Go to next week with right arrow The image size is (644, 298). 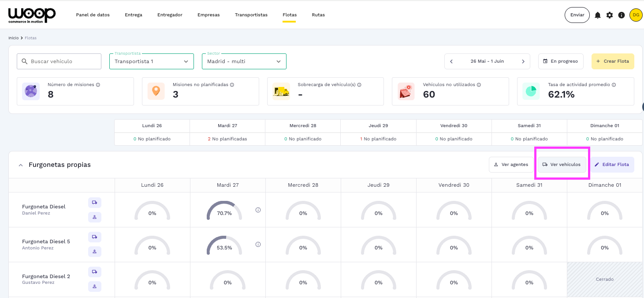point(523,61)
